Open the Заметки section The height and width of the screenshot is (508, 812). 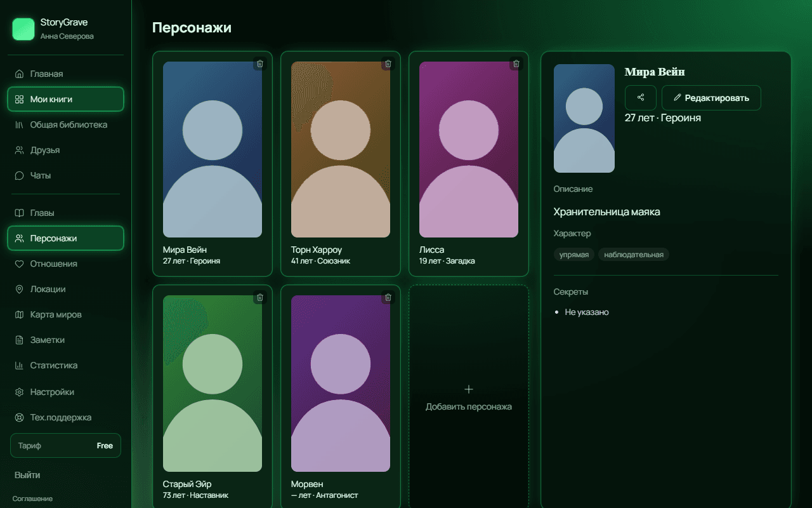65,340
